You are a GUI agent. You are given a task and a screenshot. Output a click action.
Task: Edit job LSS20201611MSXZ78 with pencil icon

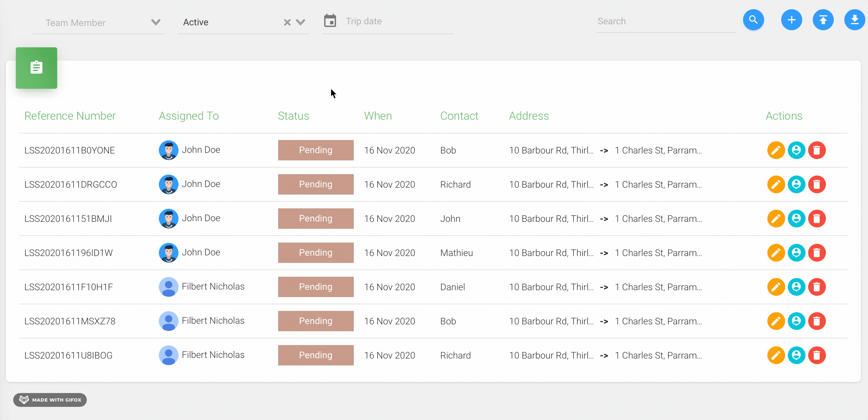(776, 321)
